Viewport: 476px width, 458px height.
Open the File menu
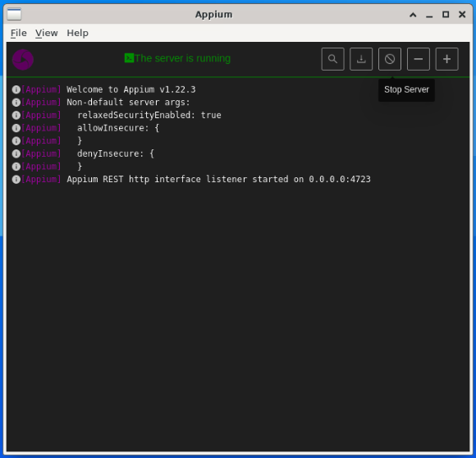(19, 33)
